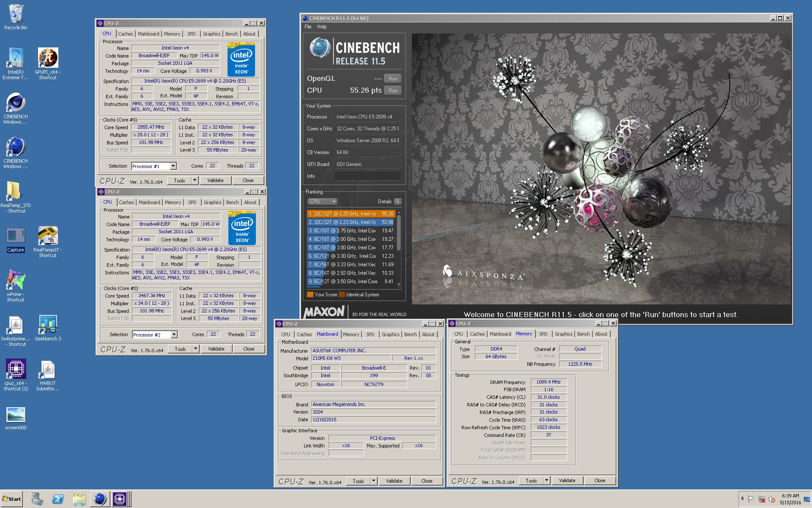The height and width of the screenshot is (508, 812).
Task: Click the volume tray icon
Action: click(x=771, y=499)
